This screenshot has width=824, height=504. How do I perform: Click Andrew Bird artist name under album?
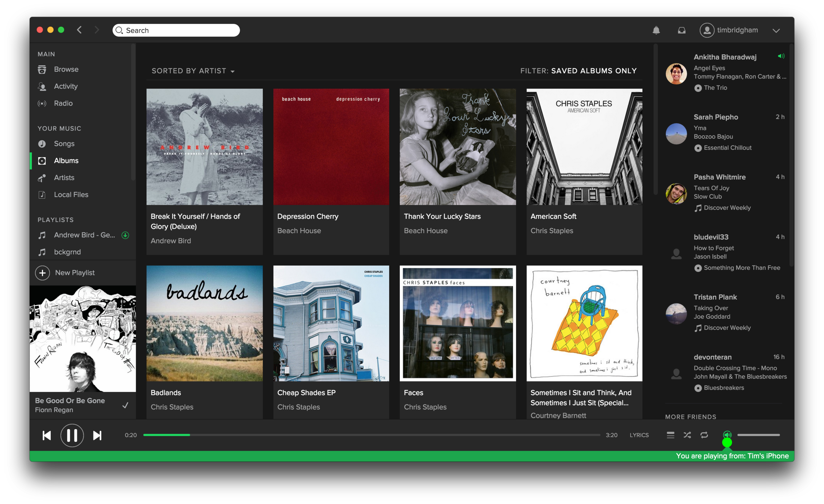coord(170,241)
